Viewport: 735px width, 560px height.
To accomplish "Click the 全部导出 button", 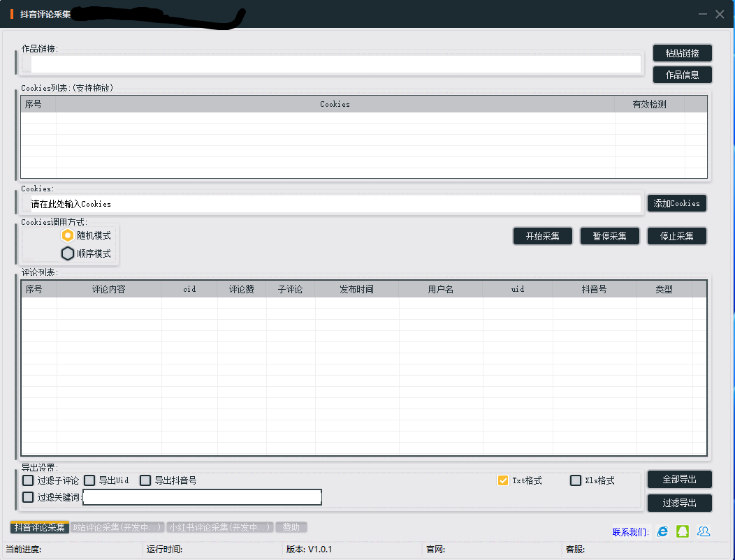I will pos(679,480).
